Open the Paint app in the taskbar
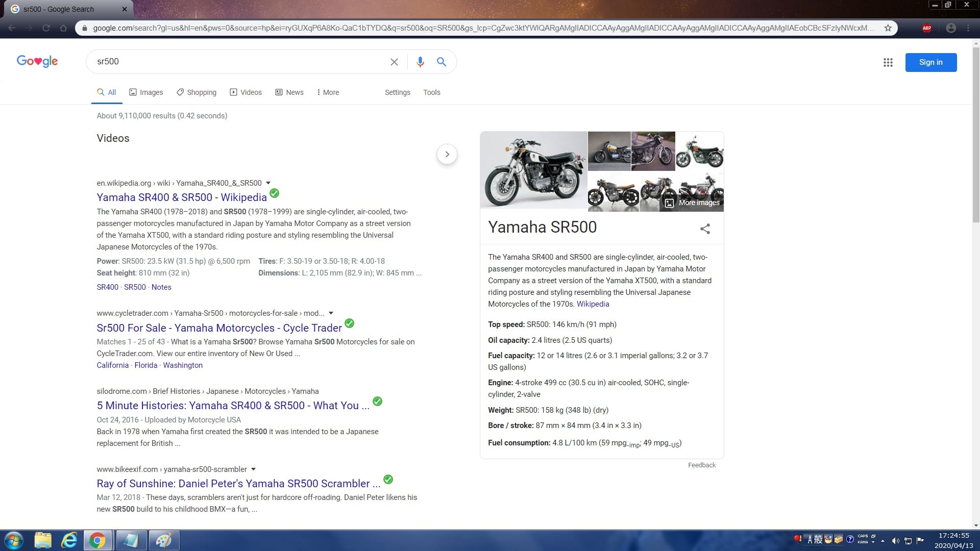980x551 pixels. pyautogui.click(x=164, y=540)
